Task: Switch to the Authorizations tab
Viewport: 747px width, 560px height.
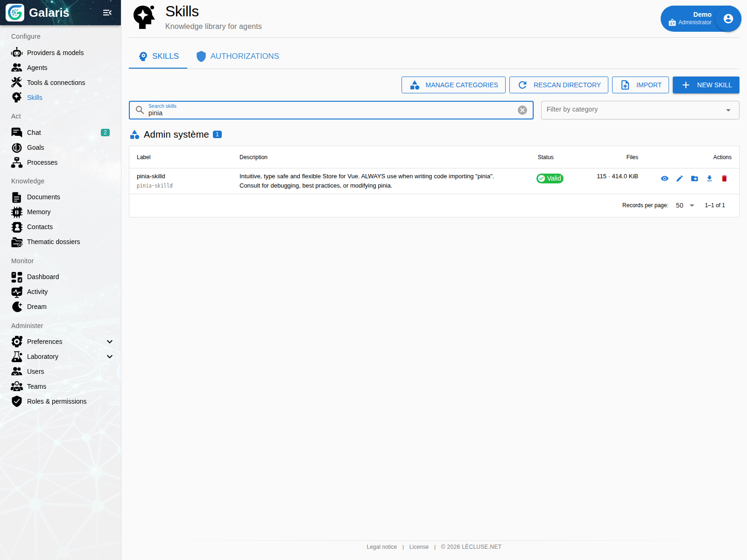Action: coord(237,56)
